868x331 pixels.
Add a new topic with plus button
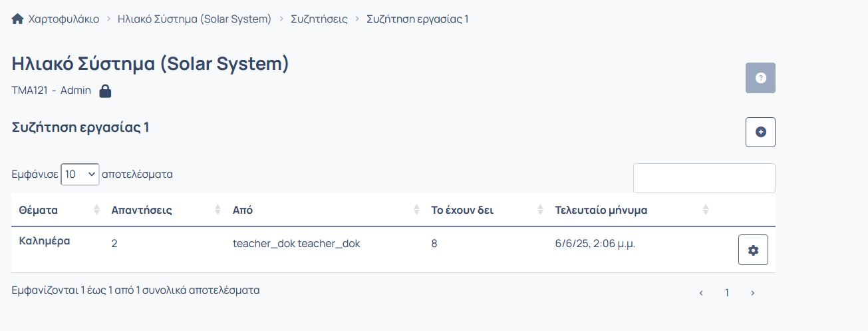[760, 132]
